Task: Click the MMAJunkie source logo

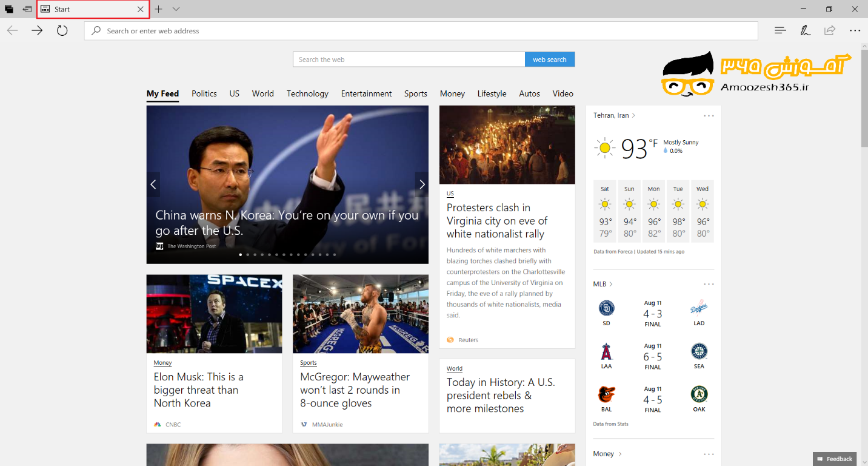Action: [304, 424]
